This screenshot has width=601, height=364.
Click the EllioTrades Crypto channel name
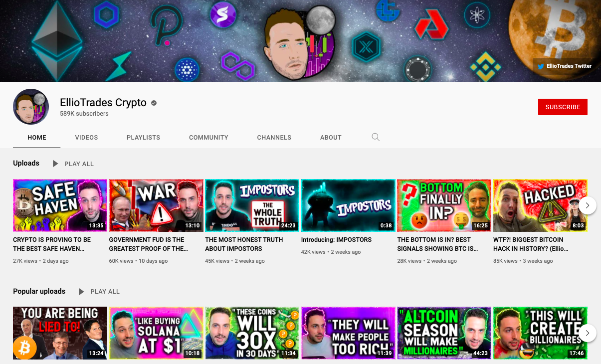[x=103, y=103]
